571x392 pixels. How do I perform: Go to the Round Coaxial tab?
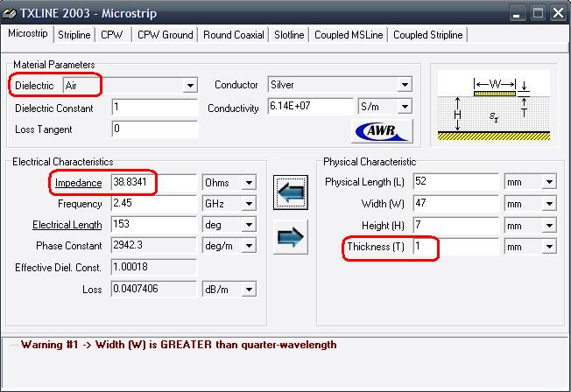[234, 35]
